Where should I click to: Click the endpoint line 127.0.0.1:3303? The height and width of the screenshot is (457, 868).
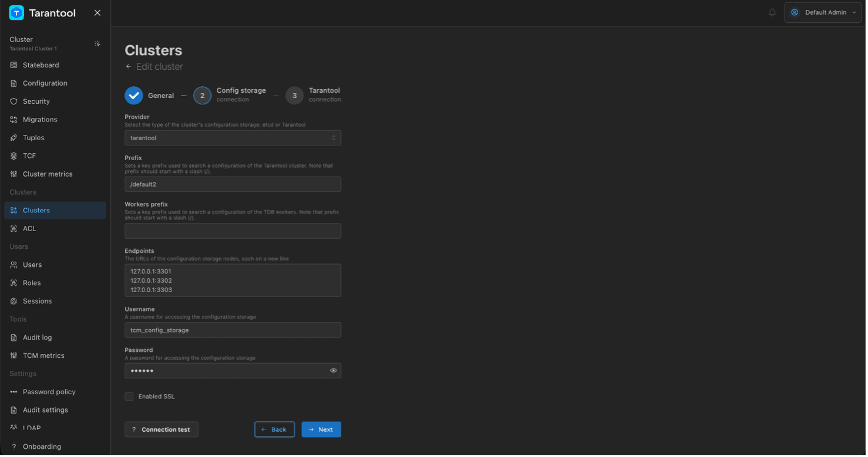point(151,290)
